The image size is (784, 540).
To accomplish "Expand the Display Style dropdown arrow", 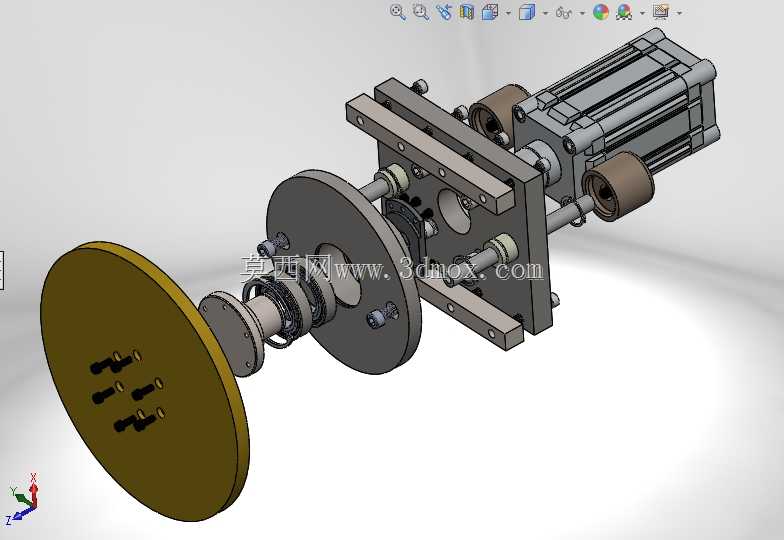I will 546,14.
